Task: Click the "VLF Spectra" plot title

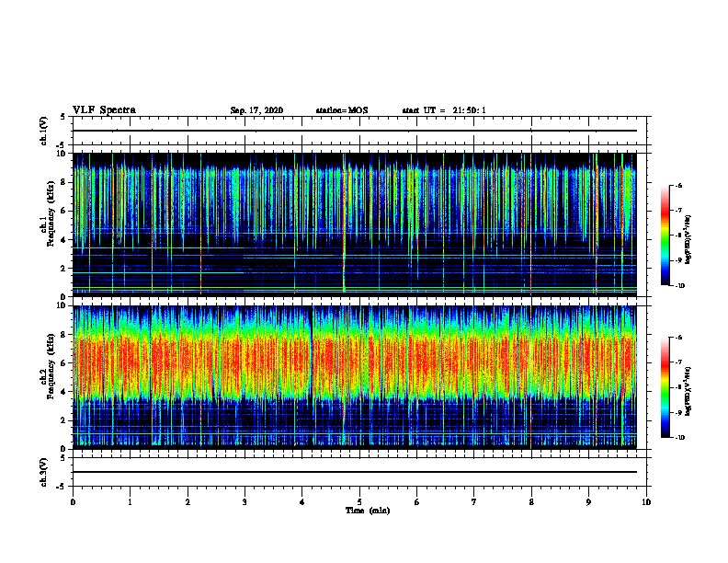Action: point(104,110)
